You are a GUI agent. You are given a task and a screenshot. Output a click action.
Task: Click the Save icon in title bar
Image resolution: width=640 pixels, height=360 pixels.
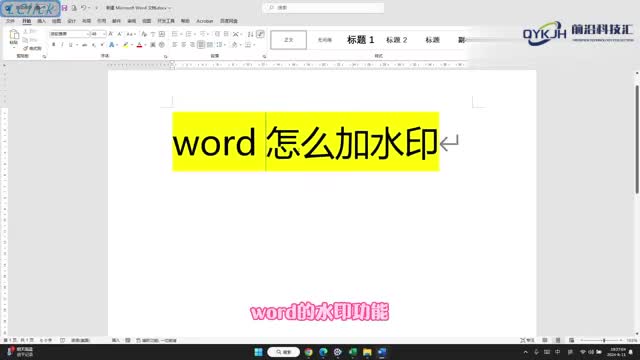coord(64,8)
